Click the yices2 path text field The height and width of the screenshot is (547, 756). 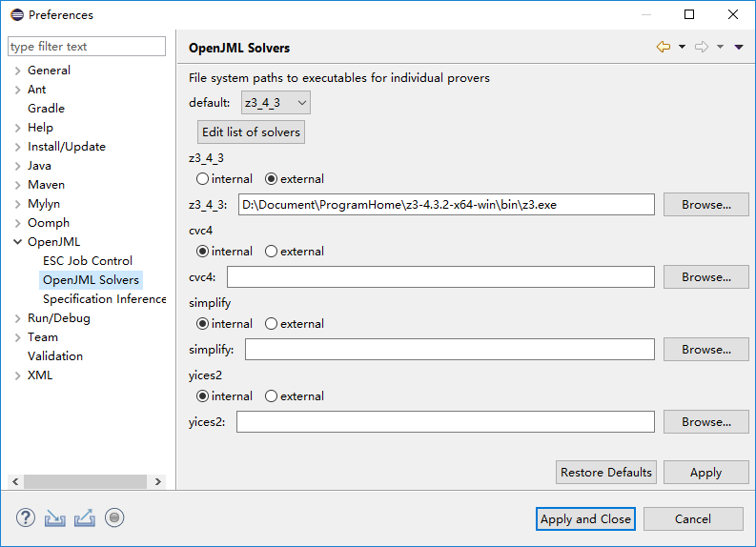pyautogui.click(x=445, y=422)
